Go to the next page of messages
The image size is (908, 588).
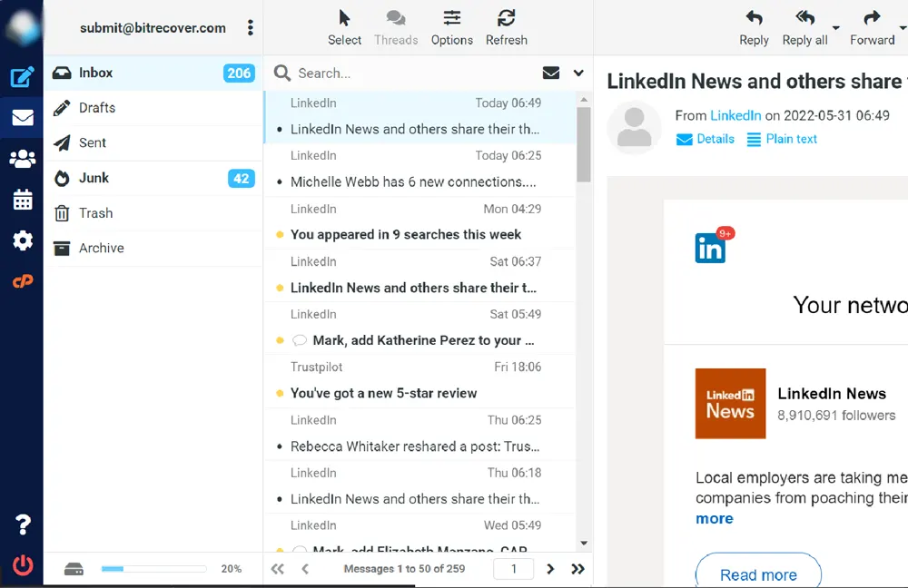point(550,569)
